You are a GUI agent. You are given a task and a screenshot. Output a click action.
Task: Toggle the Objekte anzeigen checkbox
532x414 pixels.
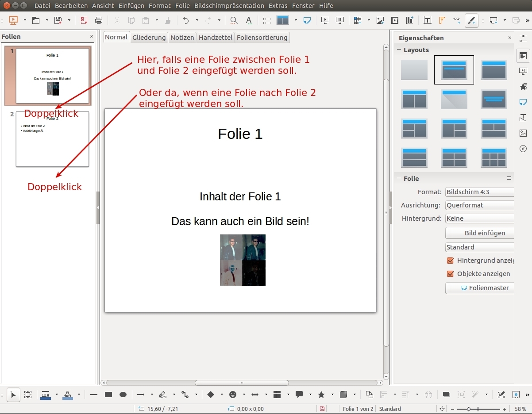point(451,274)
